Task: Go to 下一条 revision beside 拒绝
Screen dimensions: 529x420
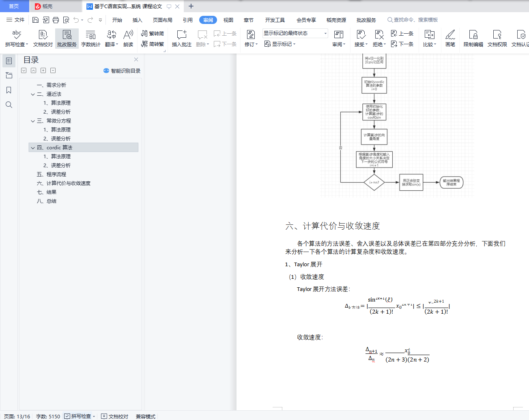Action: (x=402, y=44)
